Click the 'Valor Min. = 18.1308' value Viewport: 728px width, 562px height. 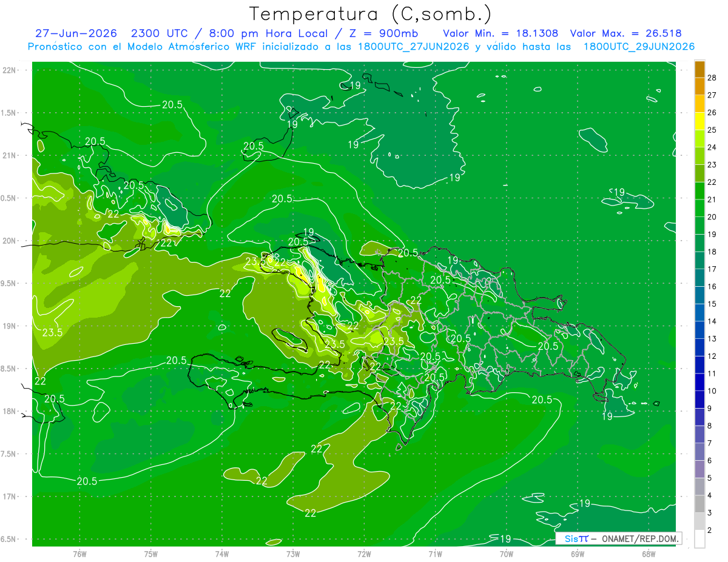tap(501, 33)
